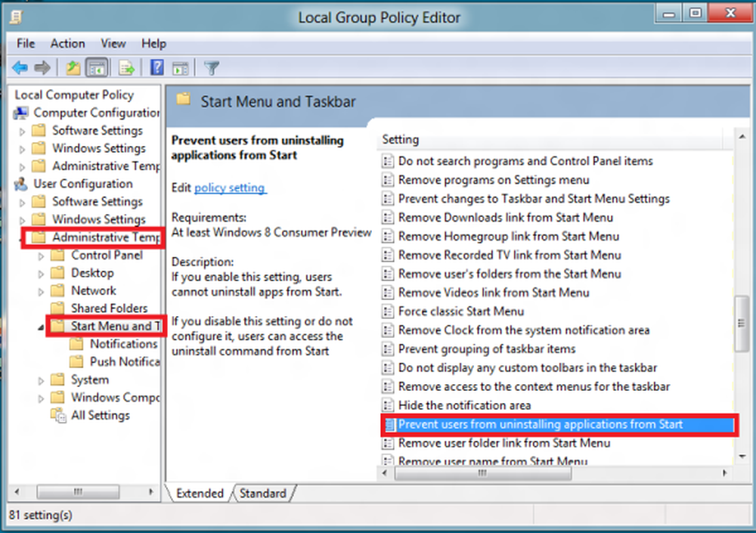Switch to the Extended tab
Viewport: 756px width, 533px height.
coord(200,494)
